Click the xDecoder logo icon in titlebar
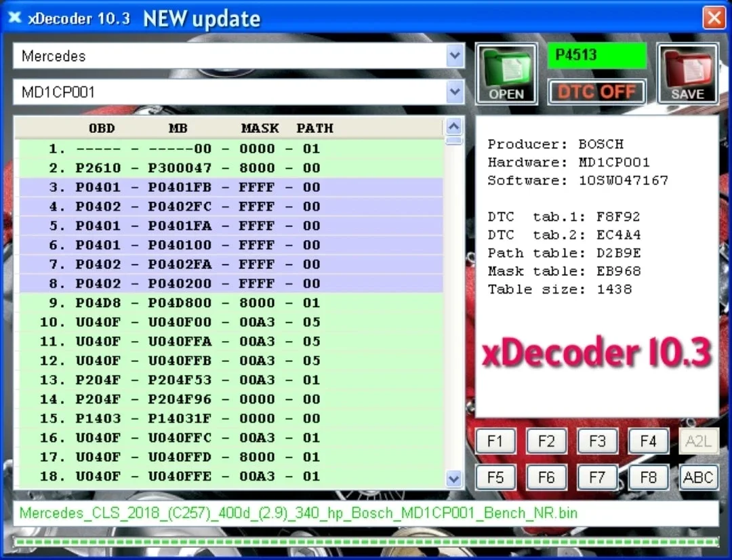 point(14,18)
